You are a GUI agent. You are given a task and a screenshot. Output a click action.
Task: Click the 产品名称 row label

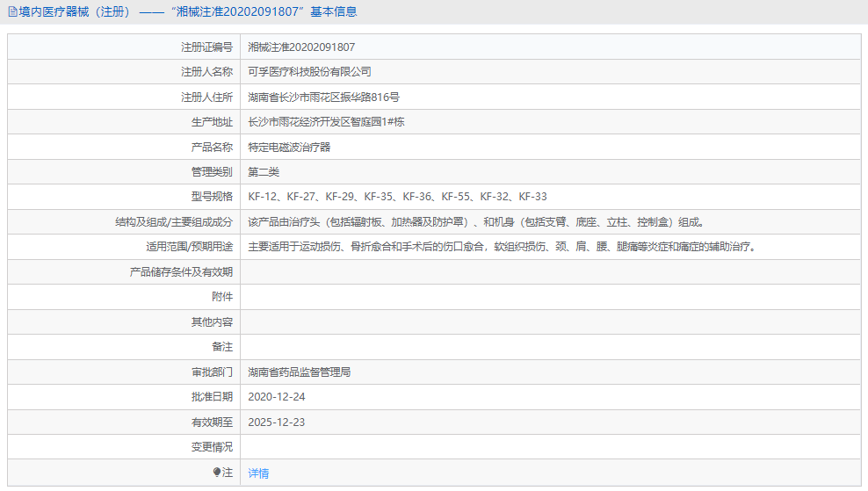pyautogui.click(x=212, y=148)
